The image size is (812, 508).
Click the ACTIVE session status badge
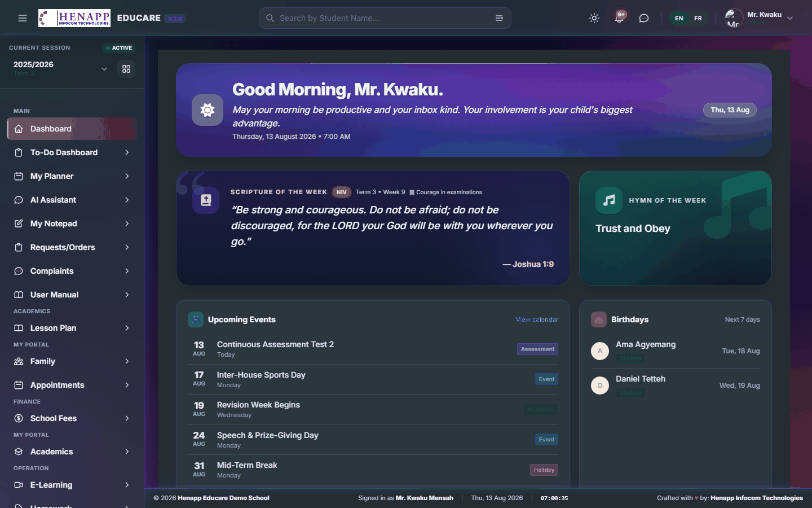click(119, 48)
